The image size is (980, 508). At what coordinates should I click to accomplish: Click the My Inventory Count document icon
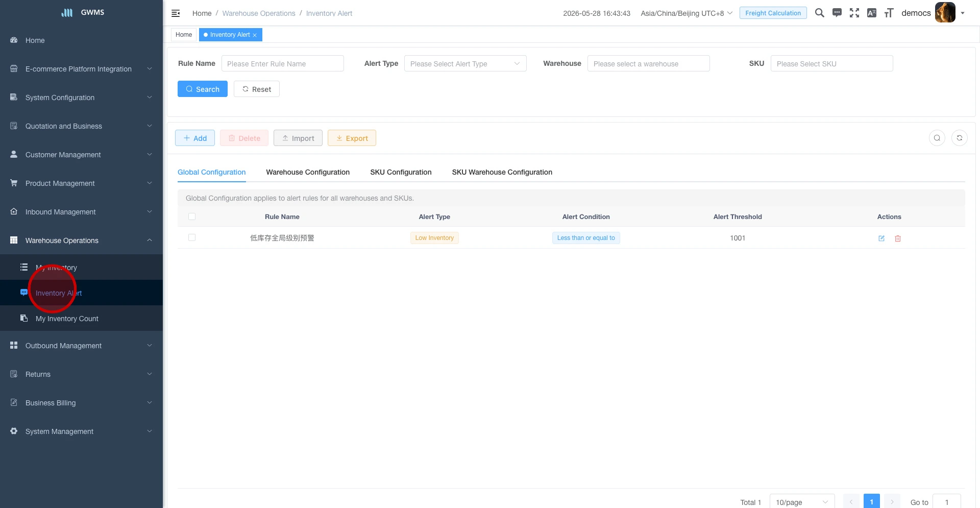(x=24, y=318)
